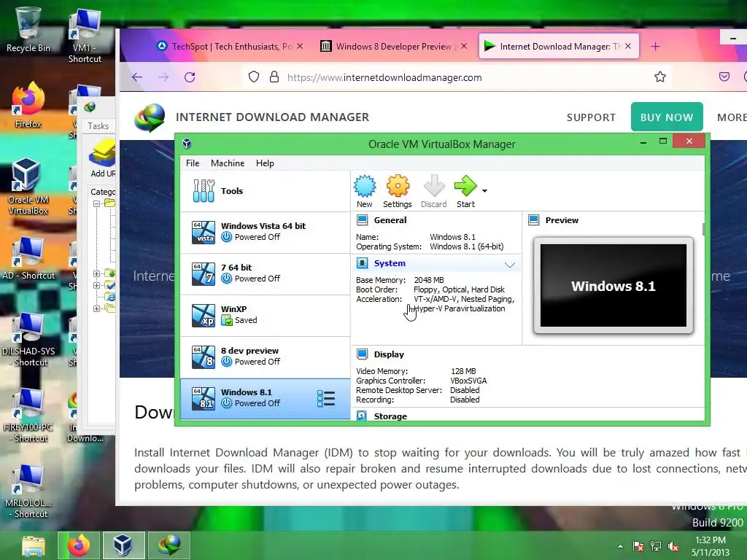Click the Preview panel header icon

click(x=533, y=220)
